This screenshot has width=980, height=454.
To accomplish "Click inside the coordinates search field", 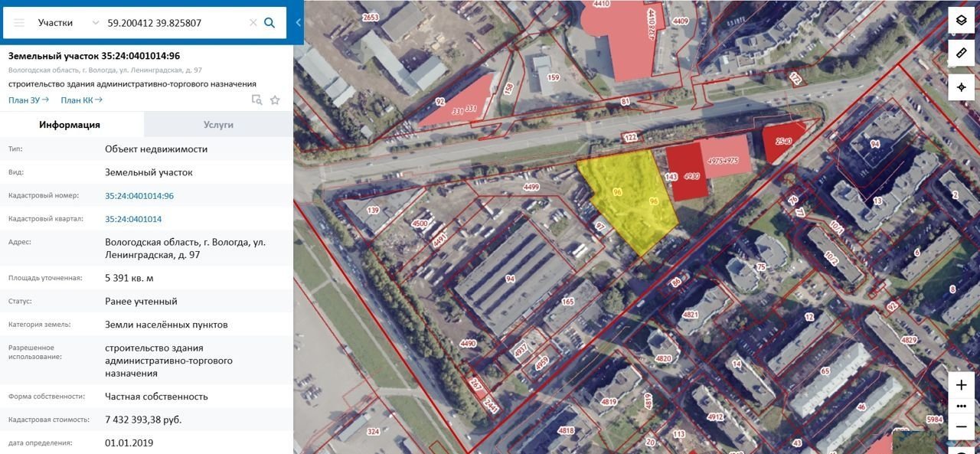I will tap(175, 23).
